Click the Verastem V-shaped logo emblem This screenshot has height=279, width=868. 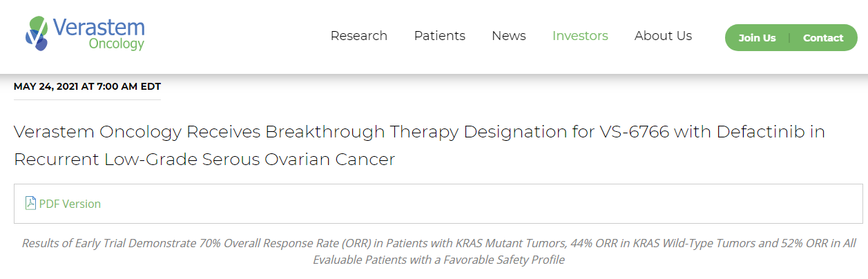click(37, 33)
